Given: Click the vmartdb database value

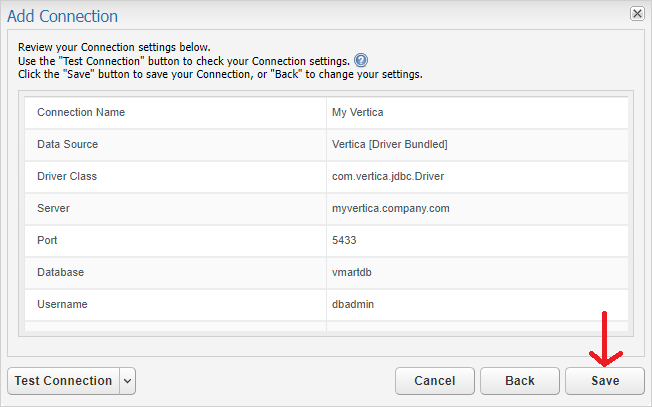Looking at the screenshot, I should [351, 272].
